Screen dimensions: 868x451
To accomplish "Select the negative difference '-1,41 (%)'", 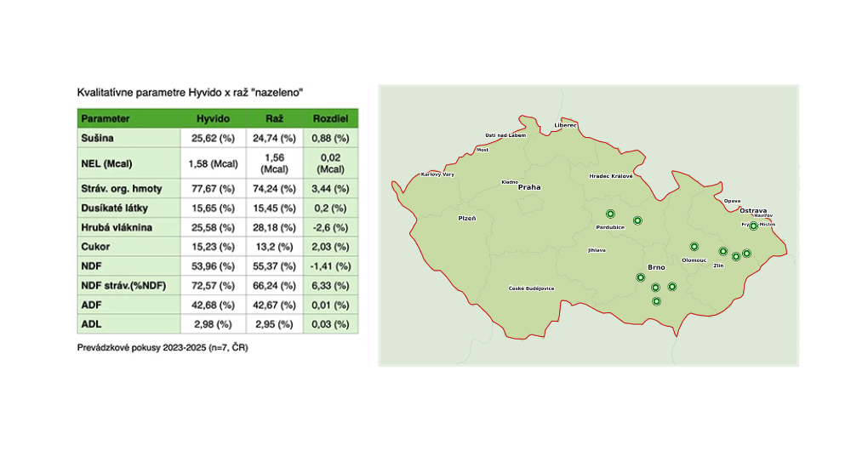I will tap(330, 266).
